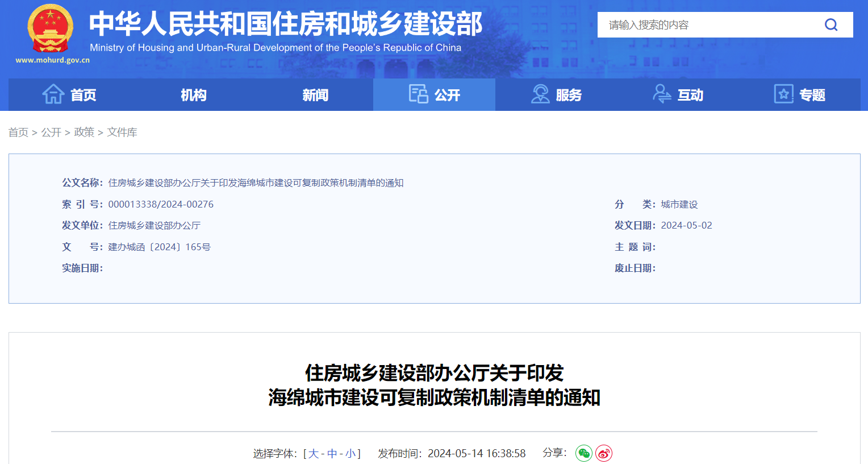Click the www.mohurd.gov.cn site address

pos(53,60)
